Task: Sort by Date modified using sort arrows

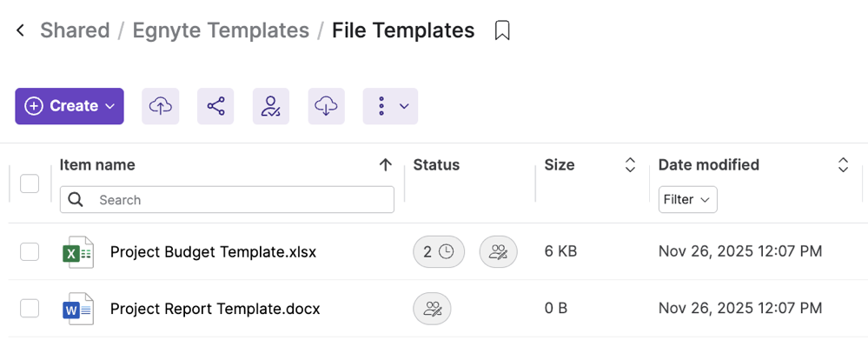Action: pos(843,165)
